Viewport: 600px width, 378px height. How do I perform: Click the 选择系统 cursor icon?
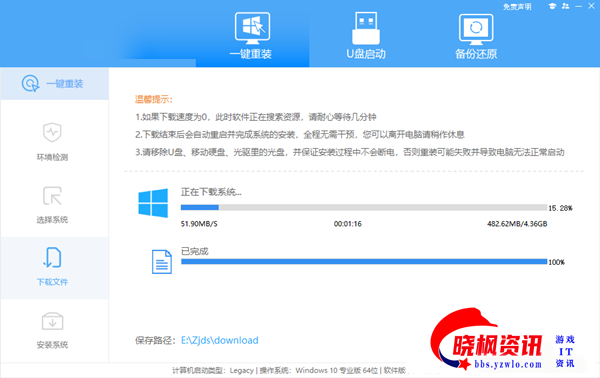(x=52, y=196)
